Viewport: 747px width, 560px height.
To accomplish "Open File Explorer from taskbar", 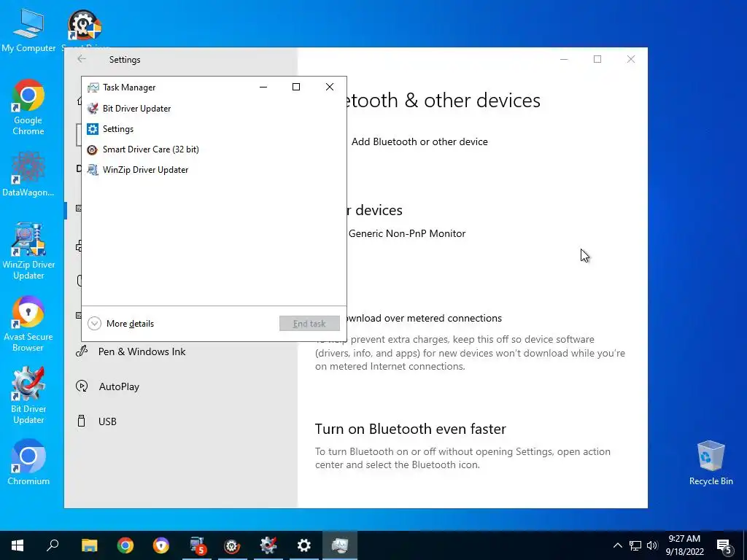I will (89, 545).
